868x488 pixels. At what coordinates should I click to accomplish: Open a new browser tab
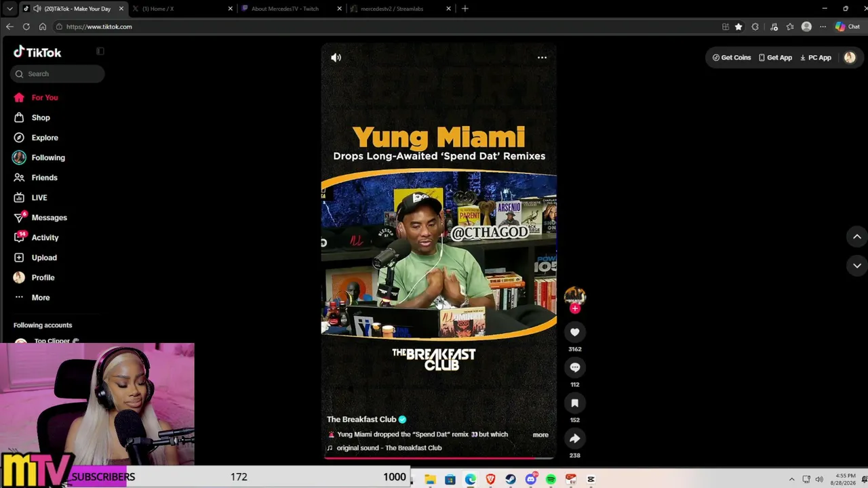click(x=465, y=9)
